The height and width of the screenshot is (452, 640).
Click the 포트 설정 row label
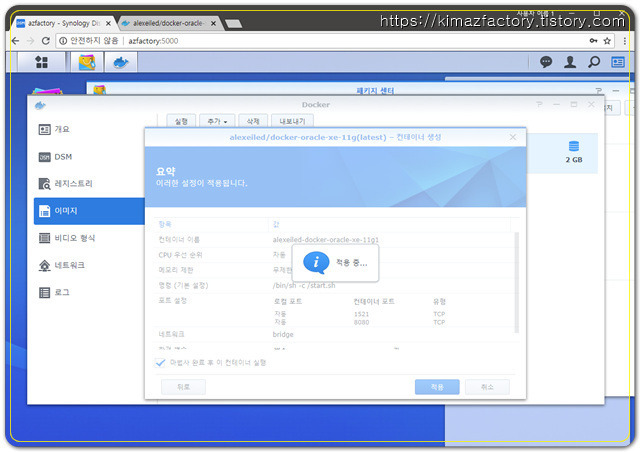point(173,301)
